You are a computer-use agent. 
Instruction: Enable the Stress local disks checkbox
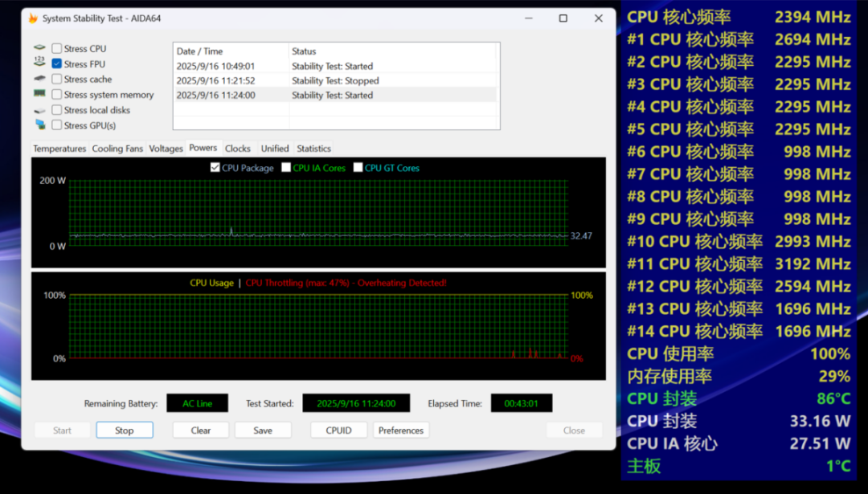56,110
